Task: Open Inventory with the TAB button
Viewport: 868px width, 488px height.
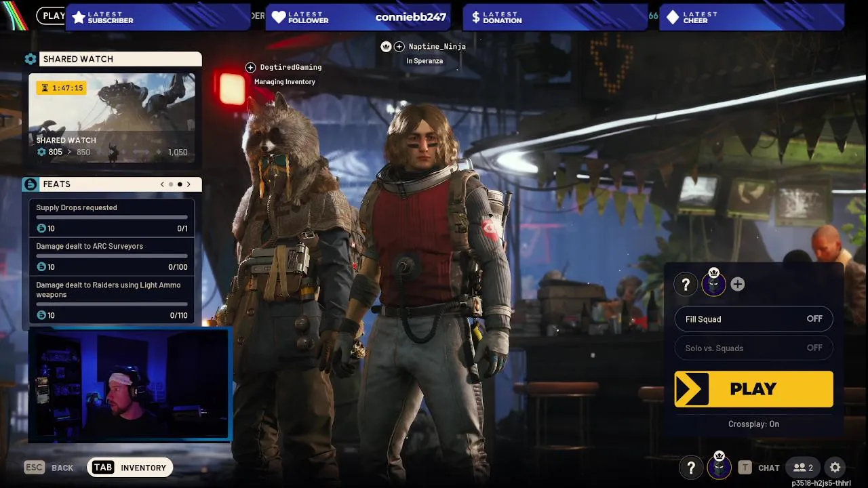Action: [130, 468]
